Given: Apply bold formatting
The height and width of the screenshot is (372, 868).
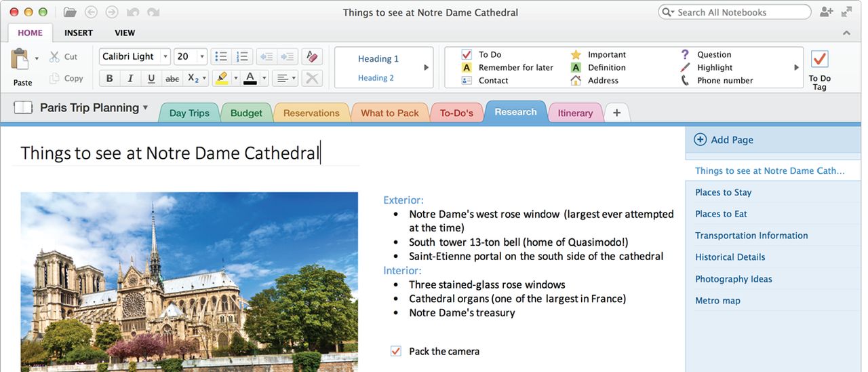Looking at the screenshot, I should [109, 78].
